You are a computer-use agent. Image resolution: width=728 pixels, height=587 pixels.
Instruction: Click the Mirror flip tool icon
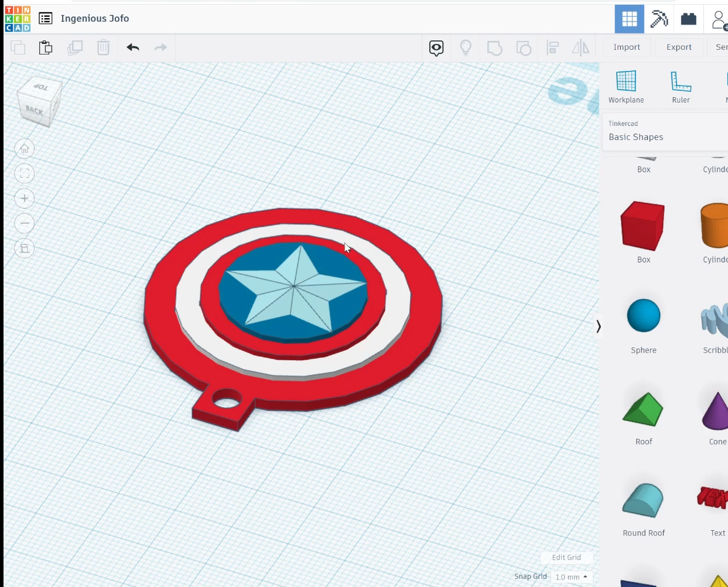pos(580,47)
